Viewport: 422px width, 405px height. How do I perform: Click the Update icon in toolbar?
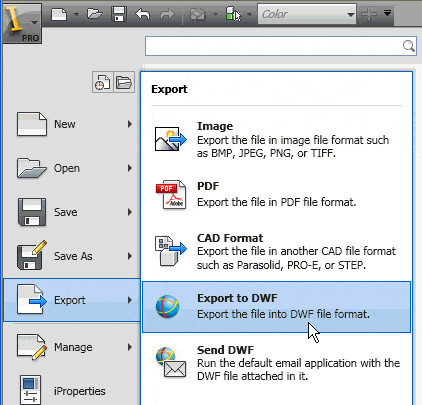click(x=198, y=14)
